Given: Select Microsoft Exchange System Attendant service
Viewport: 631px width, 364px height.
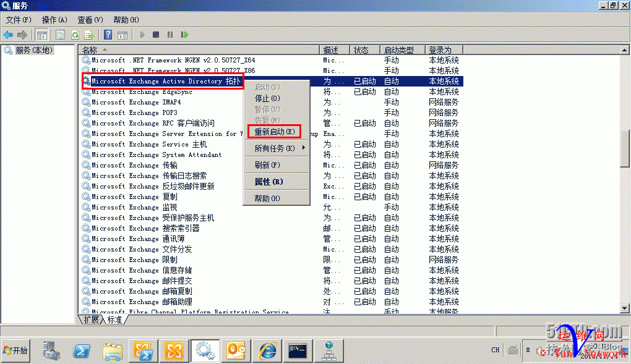Looking at the screenshot, I should pyautogui.click(x=157, y=154).
